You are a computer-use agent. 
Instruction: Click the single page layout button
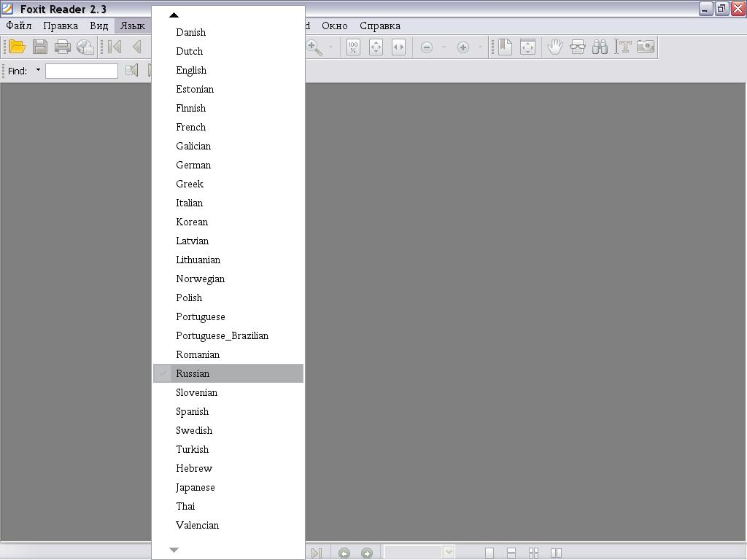point(489,553)
